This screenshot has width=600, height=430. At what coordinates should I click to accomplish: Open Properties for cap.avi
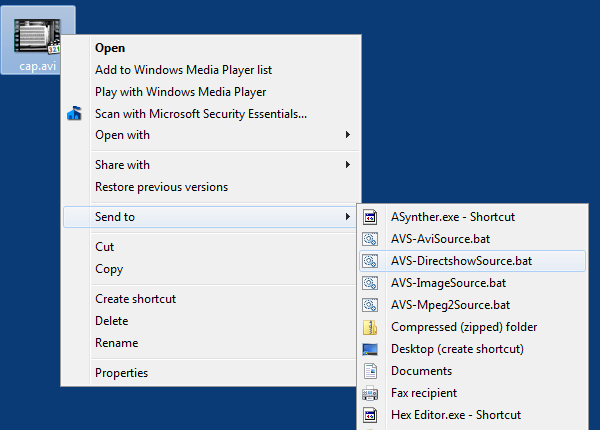pyautogui.click(x=122, y=373)
